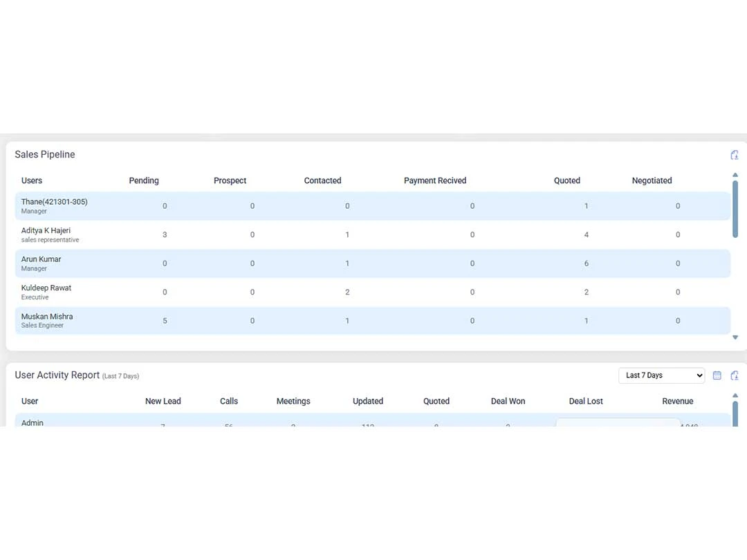Click User Activity Report scroll up arrow
The image size is (747, 560).
(735, 395)
